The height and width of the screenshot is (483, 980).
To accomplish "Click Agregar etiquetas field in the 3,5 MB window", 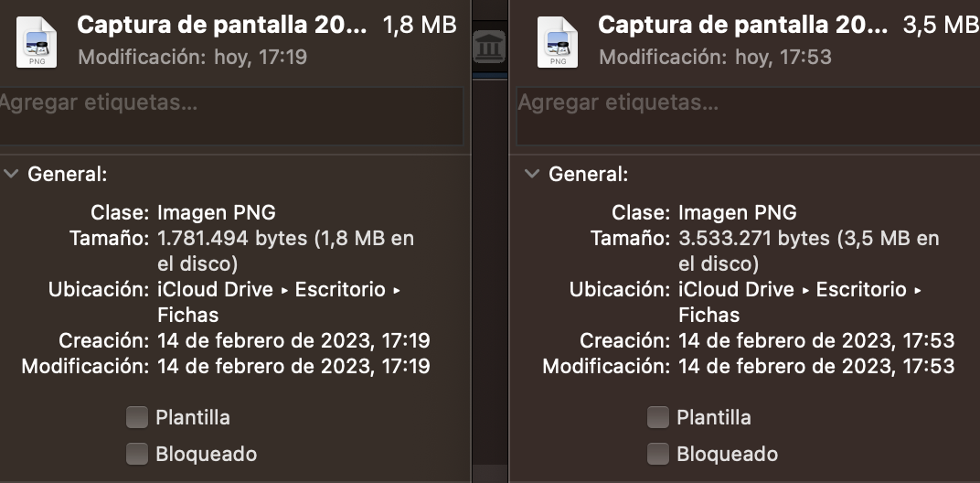I will tap(748, 116).
